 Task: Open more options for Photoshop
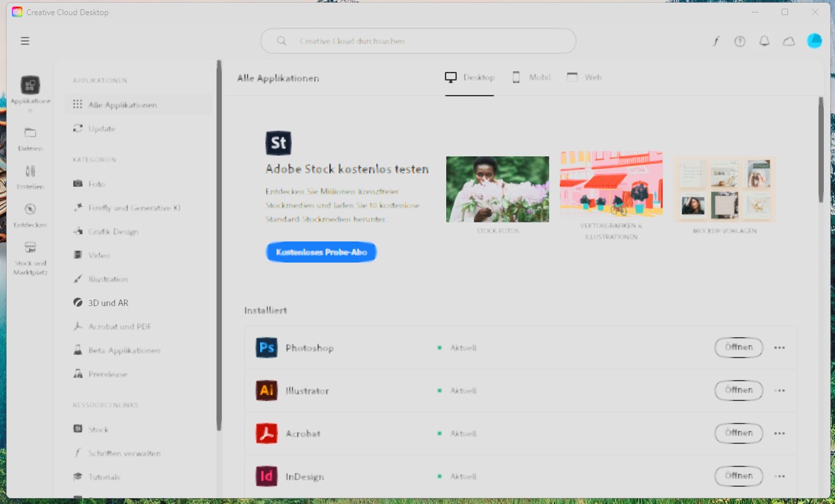780,348
